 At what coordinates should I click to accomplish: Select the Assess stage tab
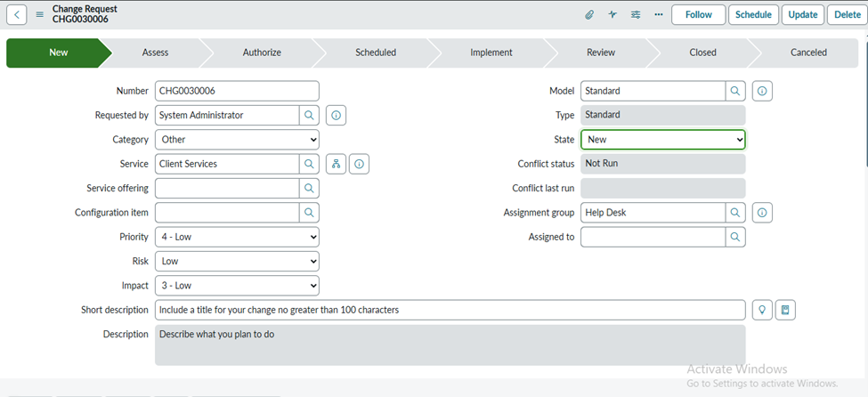tap(155, 53)
